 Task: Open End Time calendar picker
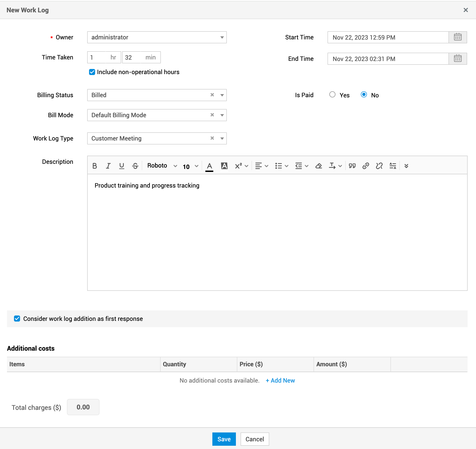click(458, 59)
